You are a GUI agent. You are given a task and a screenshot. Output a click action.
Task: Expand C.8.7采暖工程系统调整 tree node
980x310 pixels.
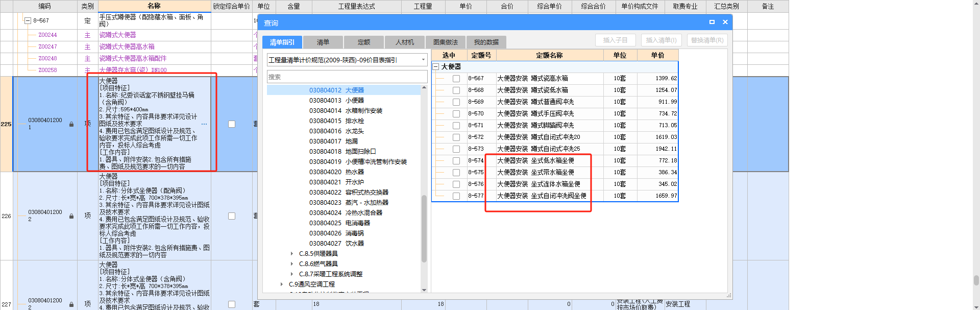click(291, 274)
